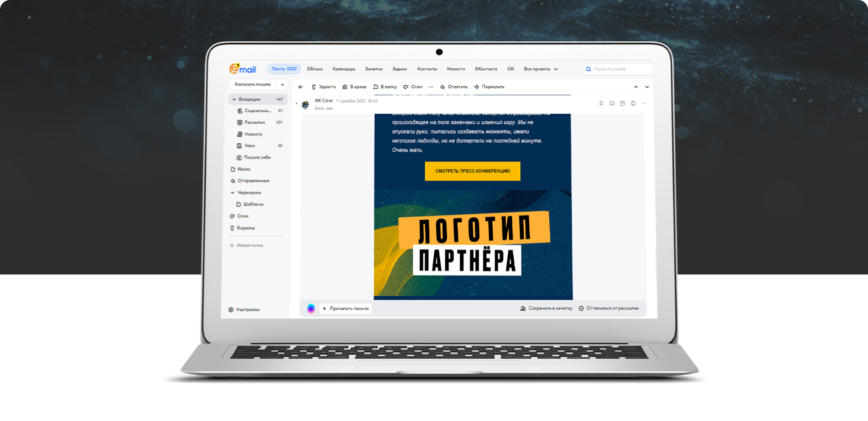Go to previous letter with the up chevron

(636, 87)
